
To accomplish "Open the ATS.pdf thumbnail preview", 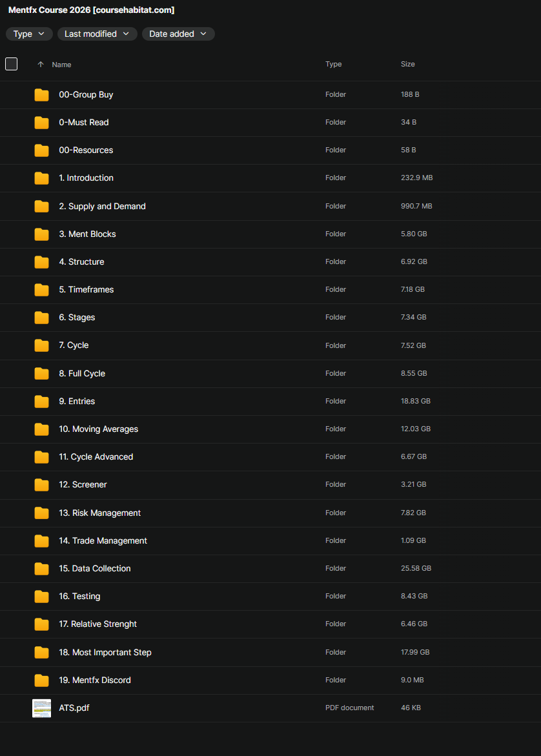I will (41, 708).
